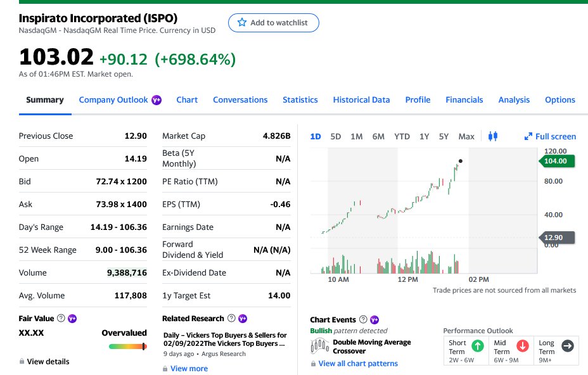Image resolution: width=588 pixels, height=375 pixels.
Task: Click the Overvalued label under Fair Value
Action: point(124,333)
